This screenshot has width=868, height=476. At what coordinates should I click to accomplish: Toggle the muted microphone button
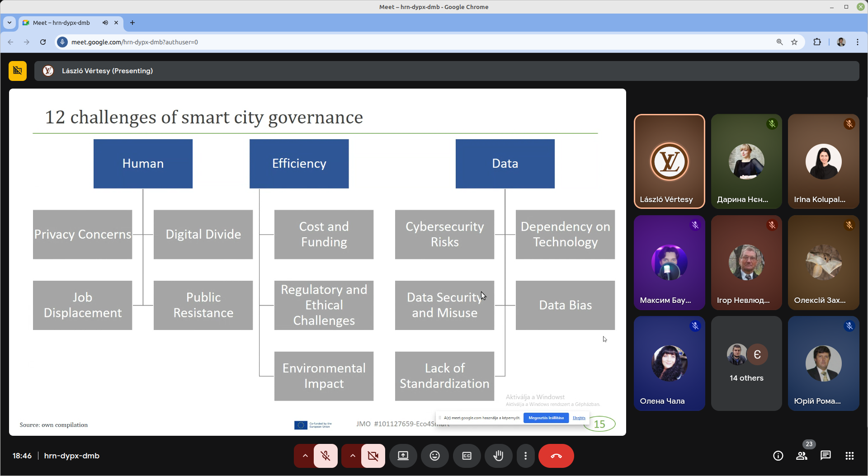pyautogui.click(x=325, y=456)
